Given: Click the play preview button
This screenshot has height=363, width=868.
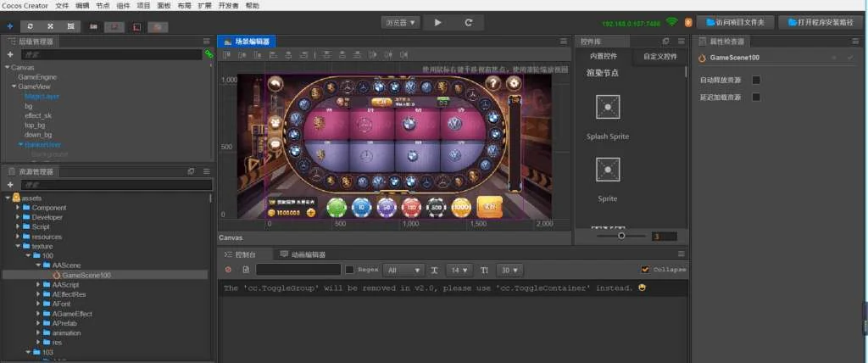Looking at the screenshot, I should 438,22.
